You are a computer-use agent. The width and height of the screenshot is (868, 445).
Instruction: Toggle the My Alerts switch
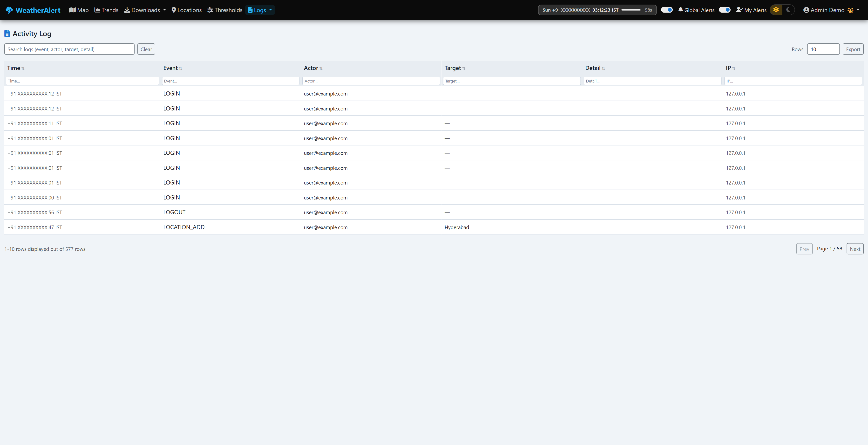[x=725, y=10]
